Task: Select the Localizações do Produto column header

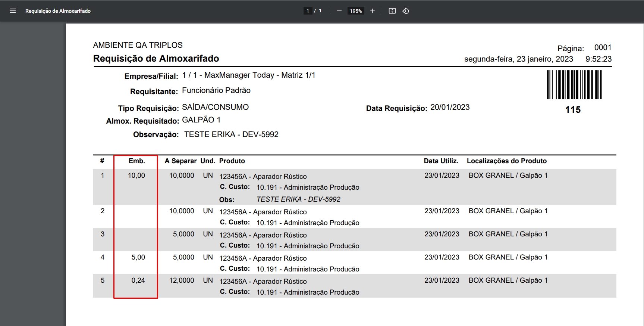Action: (x=507, y=161)
